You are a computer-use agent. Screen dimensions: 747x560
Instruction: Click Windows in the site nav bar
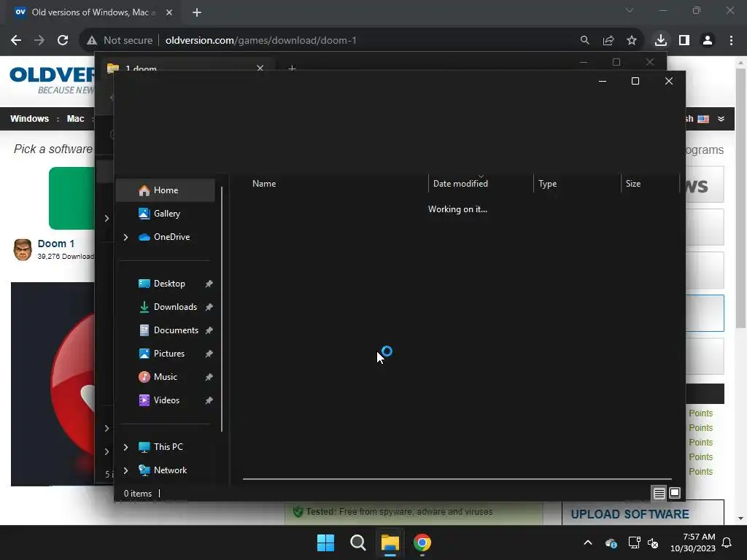pyautogui.click(x=29, y=119)
